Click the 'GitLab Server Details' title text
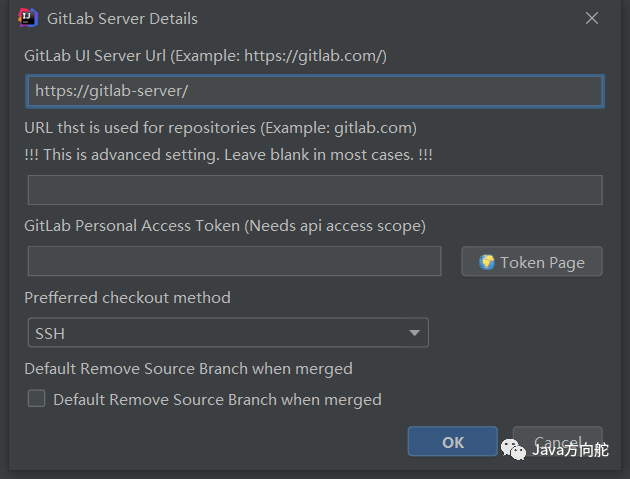This screenshot has height=479, width=630. click(123, 19)
